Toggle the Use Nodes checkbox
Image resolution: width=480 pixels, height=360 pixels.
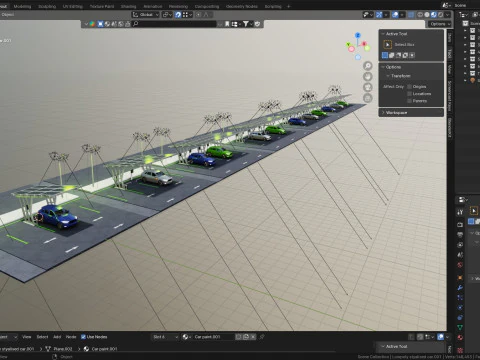click(x=83, y=337)
